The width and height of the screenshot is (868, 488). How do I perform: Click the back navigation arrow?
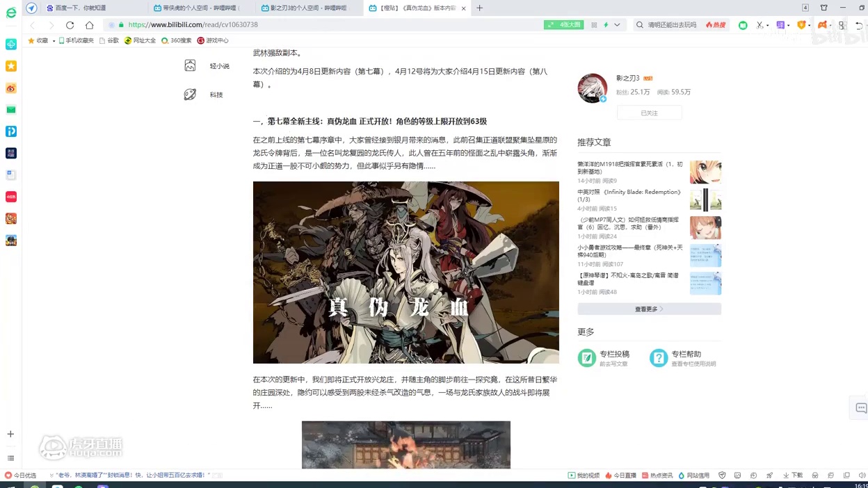click(x=32, y=25)
